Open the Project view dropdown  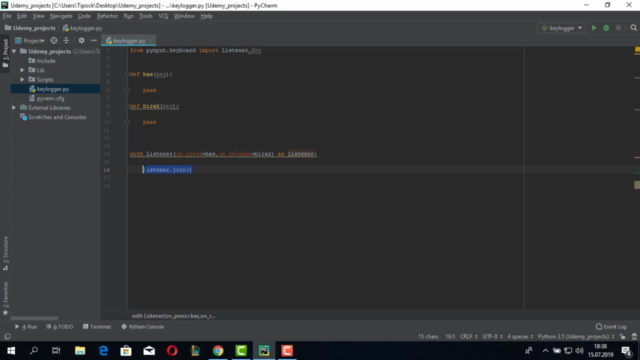pos(29,40)
